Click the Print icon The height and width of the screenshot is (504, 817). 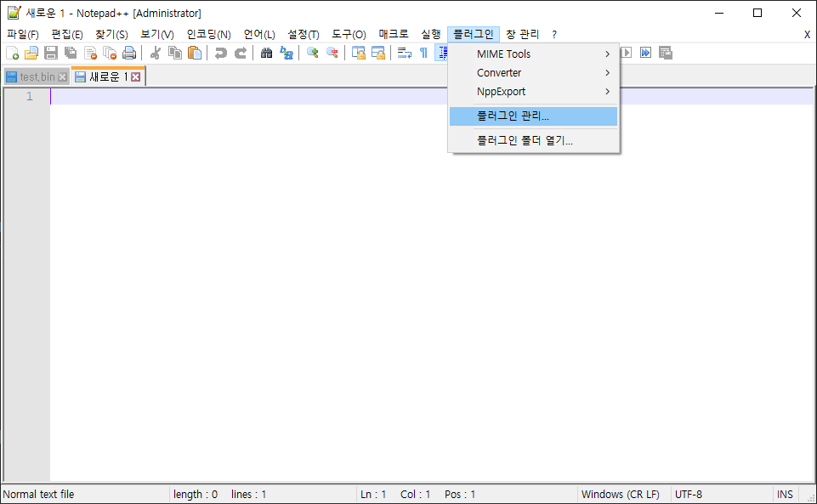pos(129,53)
